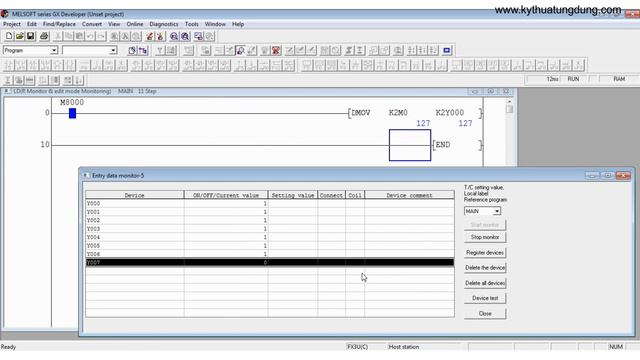
Task: Select the highlighted Y007 device row
Action: [x=269, y=262]
